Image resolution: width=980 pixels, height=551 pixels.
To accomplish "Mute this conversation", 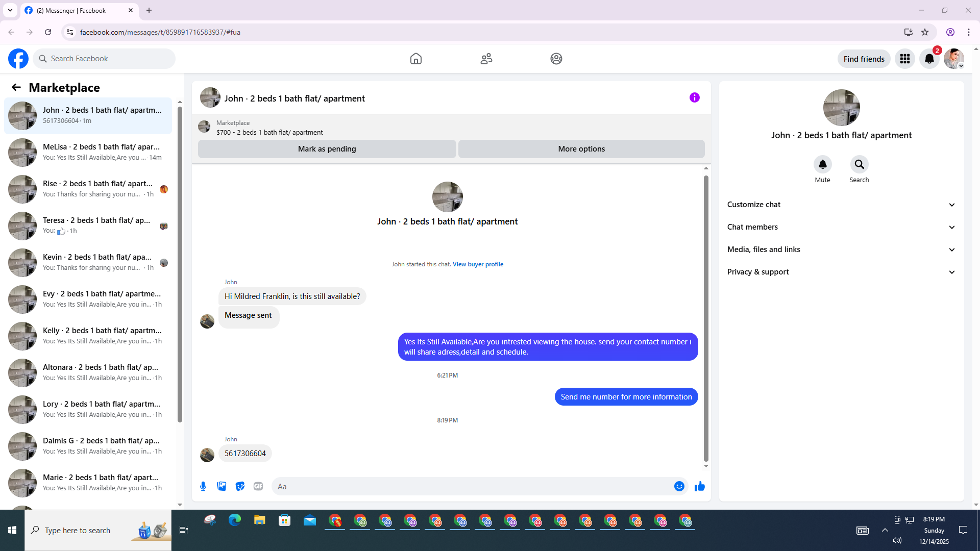I will tap(822, 164).
